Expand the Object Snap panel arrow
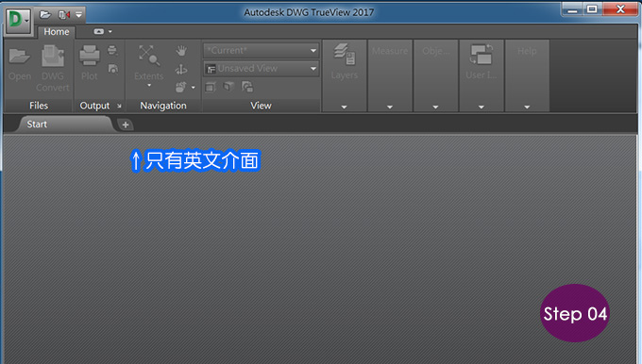Viewport: 642px width, 364px height. 435,107
